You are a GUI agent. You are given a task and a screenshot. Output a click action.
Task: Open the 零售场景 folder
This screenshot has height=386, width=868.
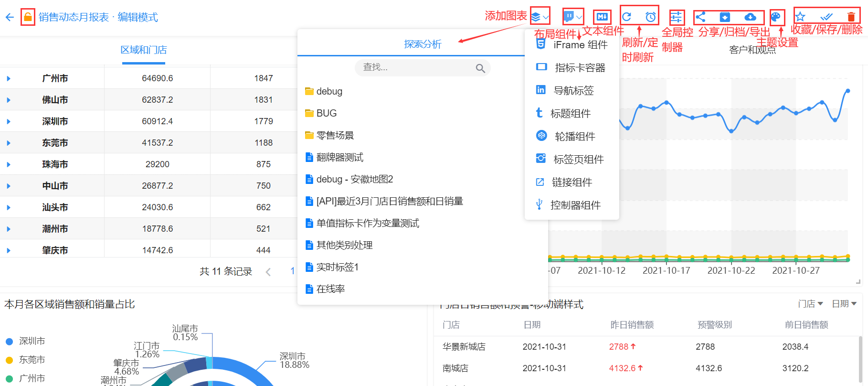[329, 135]
